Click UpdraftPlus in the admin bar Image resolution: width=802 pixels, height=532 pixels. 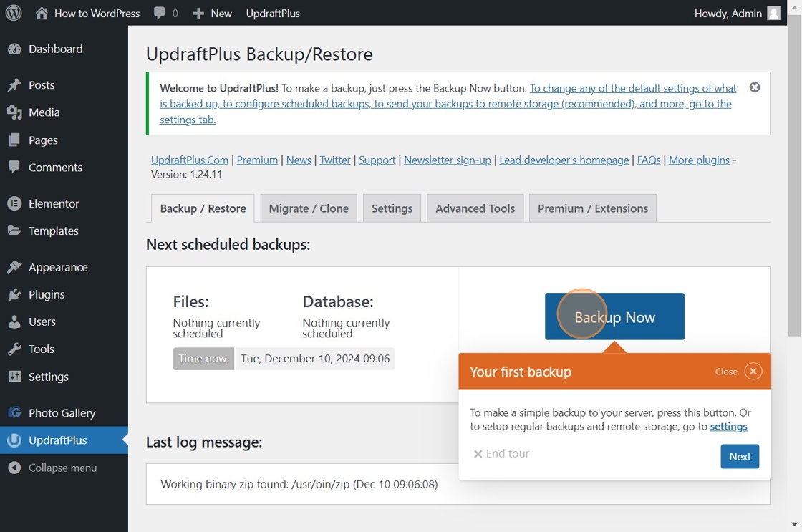(x=273, y=14)
